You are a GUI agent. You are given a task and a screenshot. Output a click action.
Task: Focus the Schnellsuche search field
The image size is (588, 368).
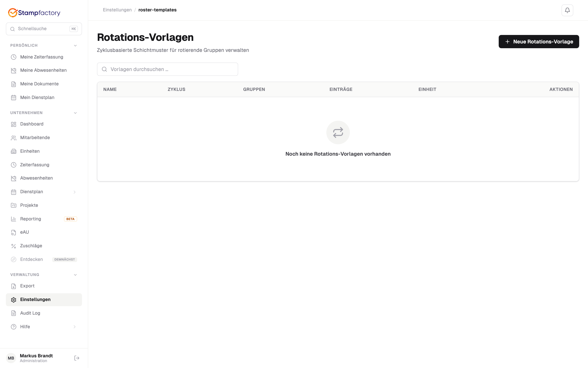(44, 29)
